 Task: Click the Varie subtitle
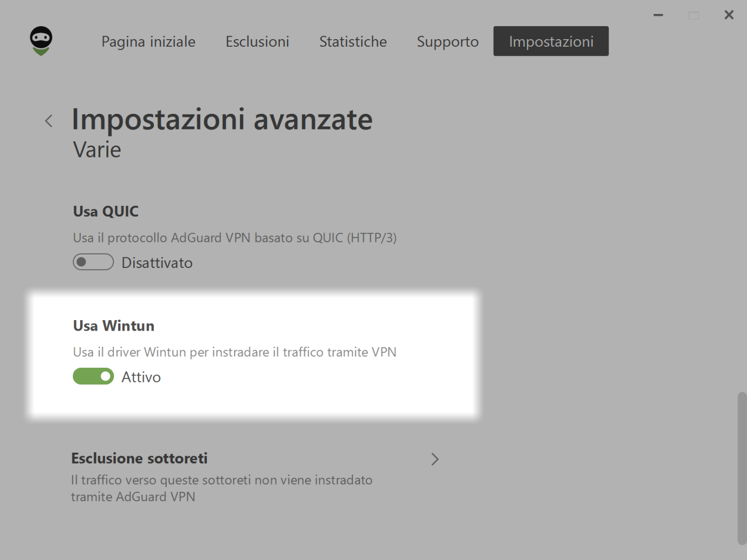(x=97, y=150)
